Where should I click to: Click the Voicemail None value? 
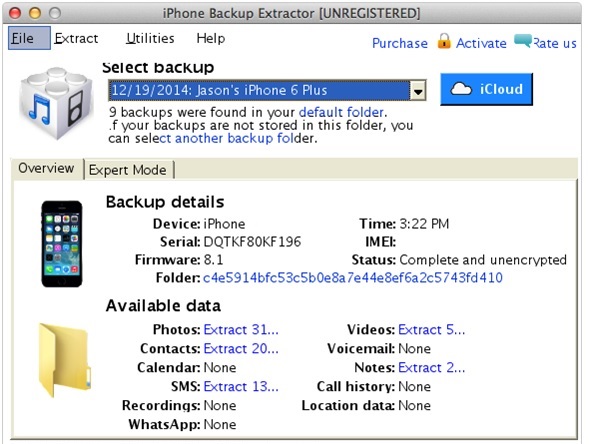pos(414,349)
